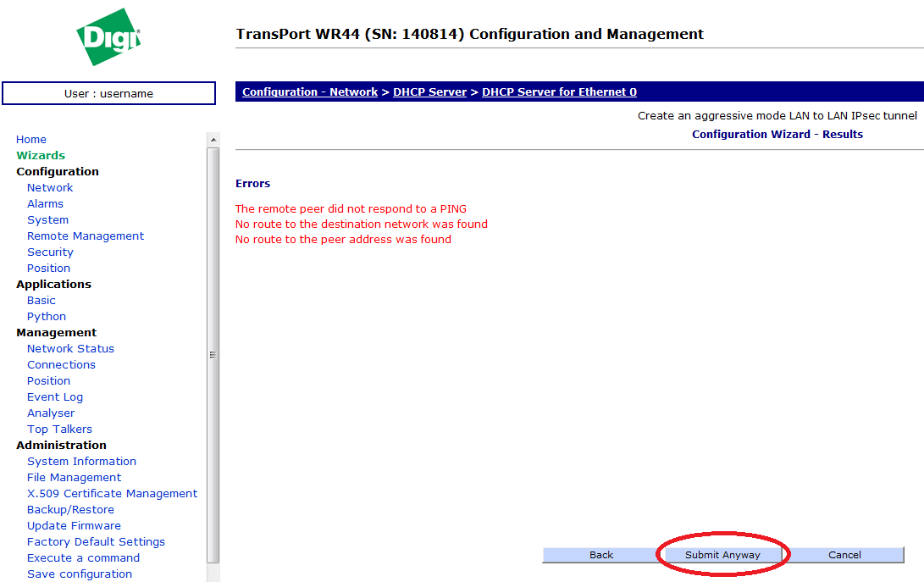Click Submit Anyway button

click(x=722, y=555)
